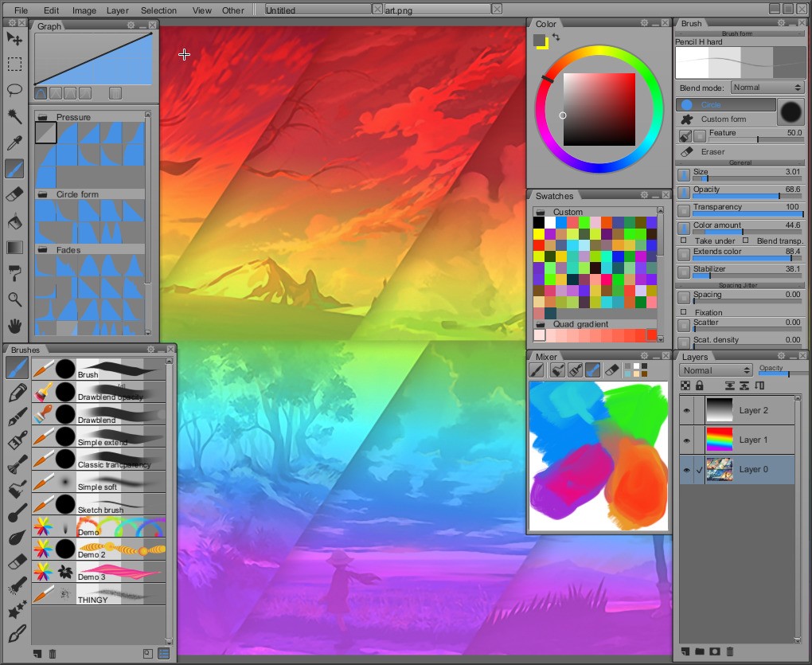Click the Hand pan tool

coord(14,325)
